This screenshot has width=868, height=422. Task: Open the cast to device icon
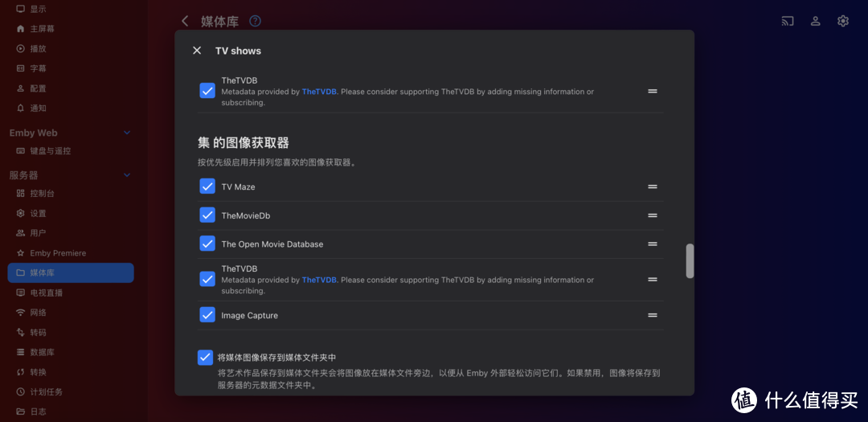[787, 21]
